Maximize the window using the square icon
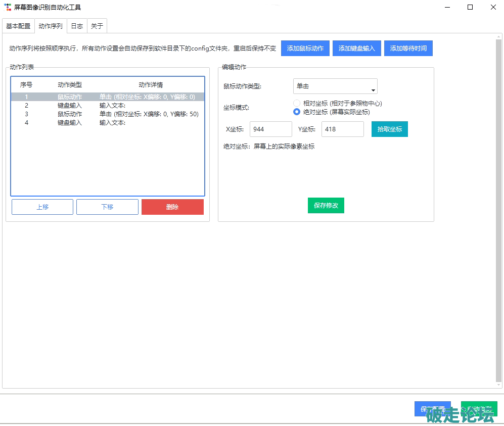This screenshot has height=426, width=504. click(470, 7)
